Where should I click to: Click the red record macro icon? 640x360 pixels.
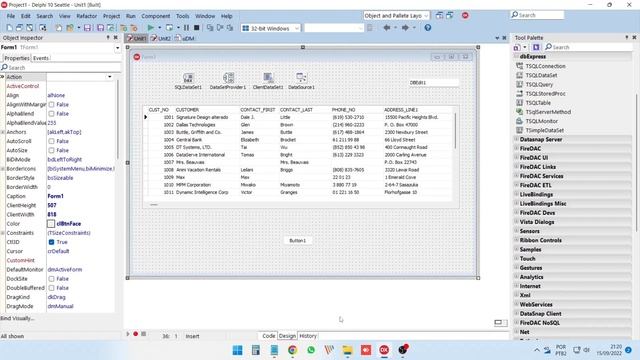coord(136,334)
